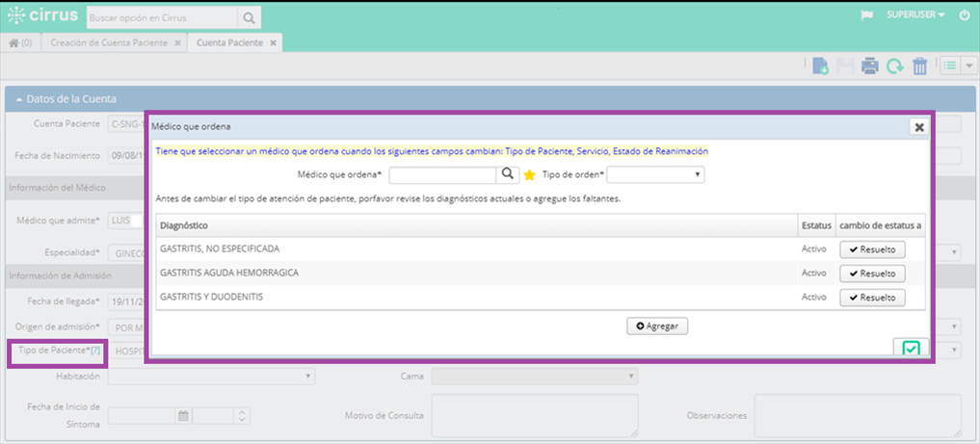Close the Médico que ordena dialog
The width and height of the screenshot is (980, 444).
click(918, 127)
